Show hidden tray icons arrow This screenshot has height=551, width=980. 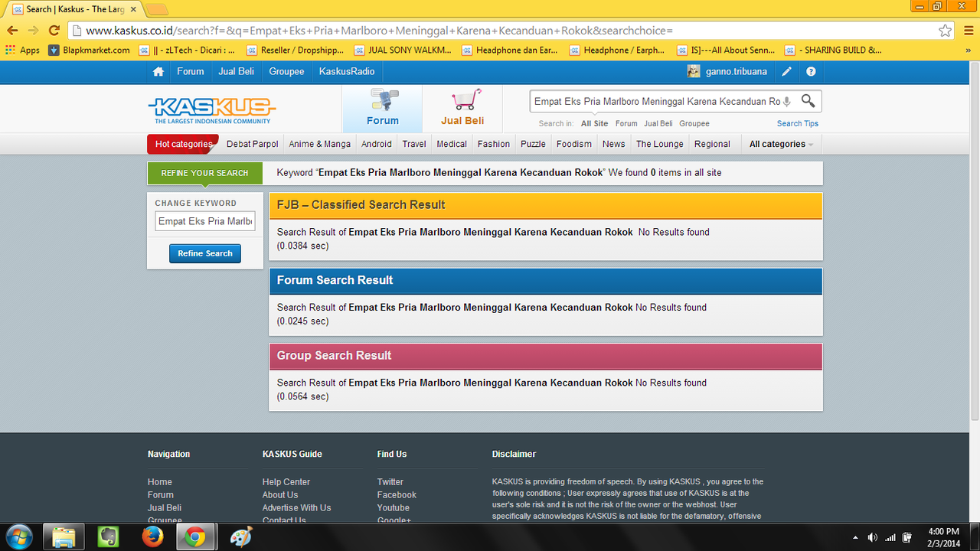click(x=855, y=537)
